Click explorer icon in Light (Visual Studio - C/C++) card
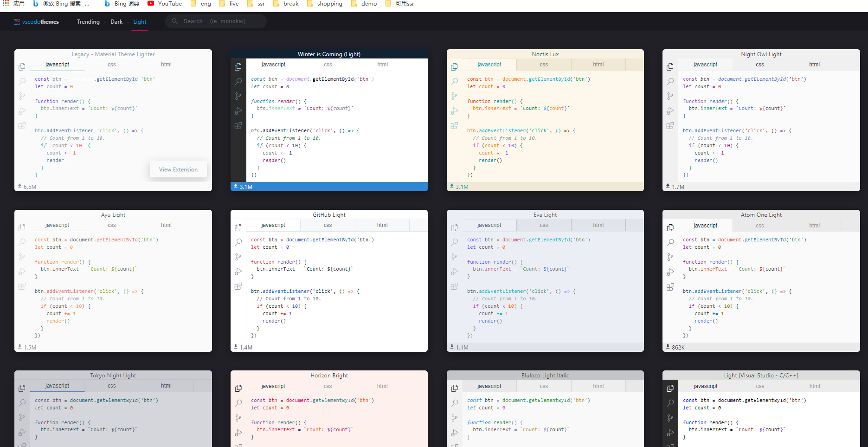Screen dimensions: 868x447 tap(670, 388)
